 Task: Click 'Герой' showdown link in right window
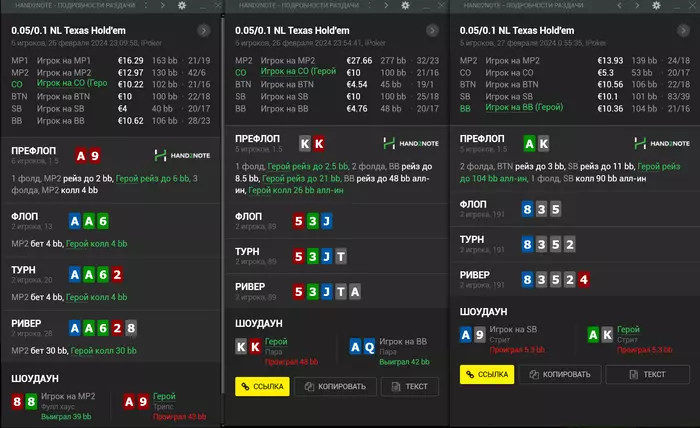pyautogui.click(x=628, y=329)
